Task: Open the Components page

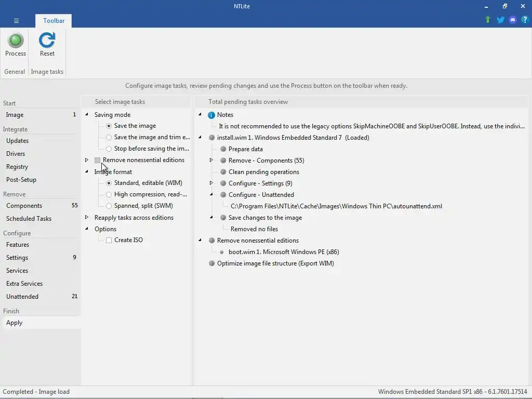Action: click(x=41, y=206)
